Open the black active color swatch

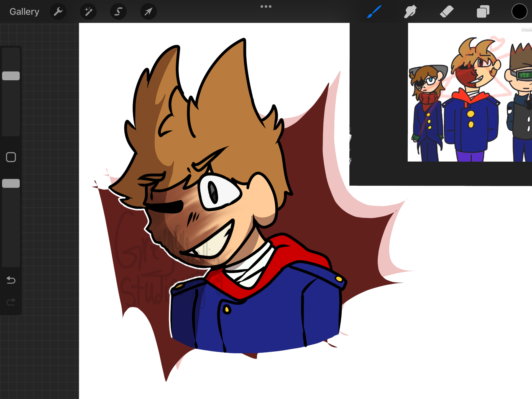[519, 12]
